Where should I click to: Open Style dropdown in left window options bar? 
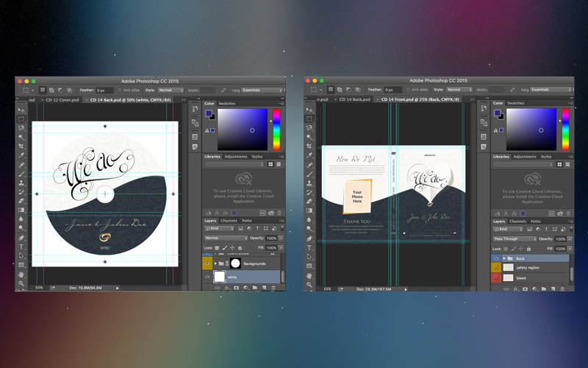pyautogui.click(x=171, y=90)
